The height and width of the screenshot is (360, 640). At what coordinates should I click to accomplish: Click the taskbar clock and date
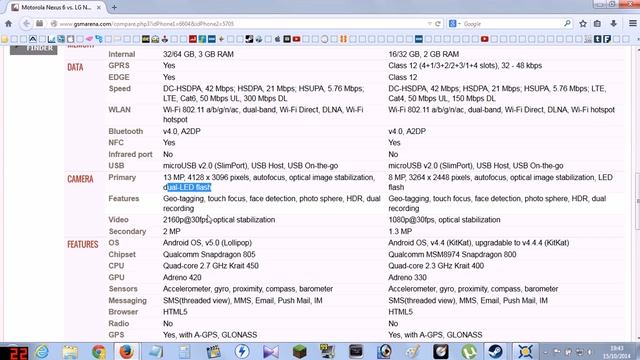617,352
